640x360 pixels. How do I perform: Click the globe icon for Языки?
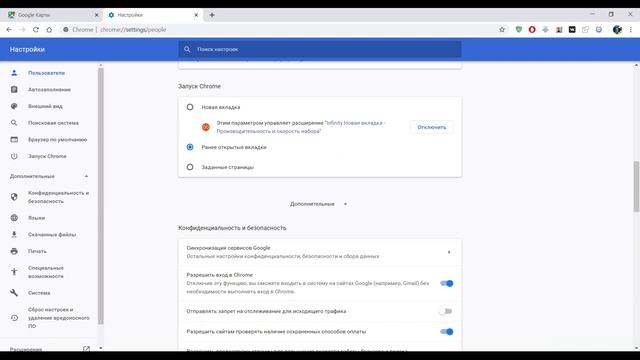click(x=14, y=218)
